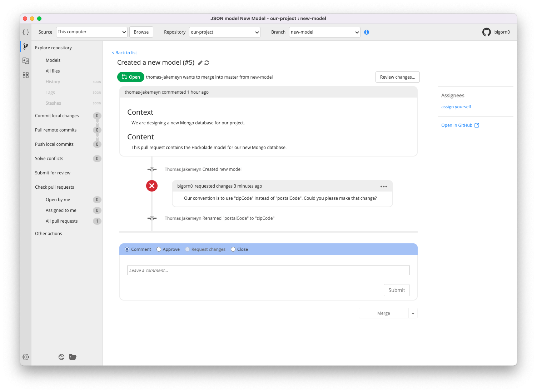The width and height of the screenshot is (537, 392).
Task: Open the ellipsis menu on bigorn0's review comment
Action: (x=384, y=186)
